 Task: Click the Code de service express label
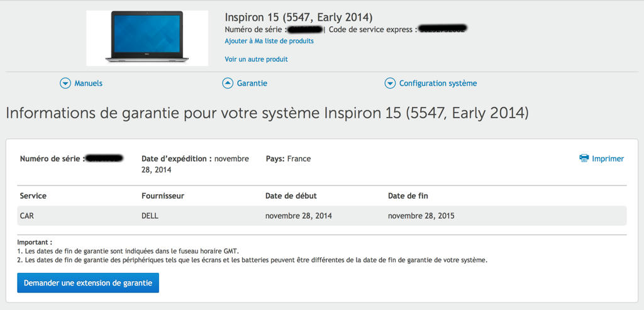pyautogui.click(x=373, y=30)
